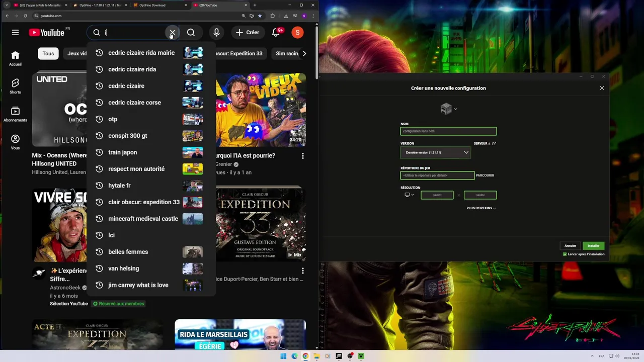Select suggestion 'hytale fr'
Viewport: 644px width, 362px height.
[151, 186]
